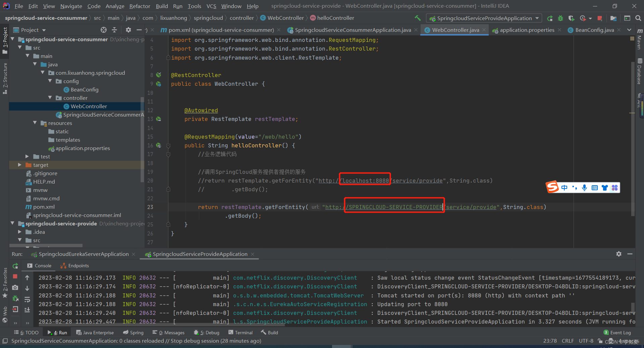The width and height of the screenshot is (644, 348).
Task: Click the Dump Threads camera icon
Action: [15, 287]
